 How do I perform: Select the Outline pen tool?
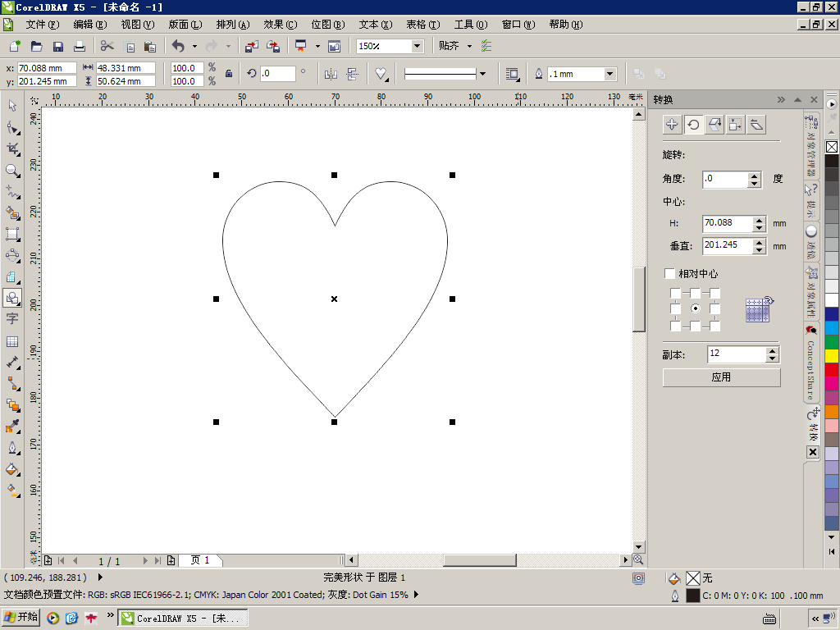(12, 448)
